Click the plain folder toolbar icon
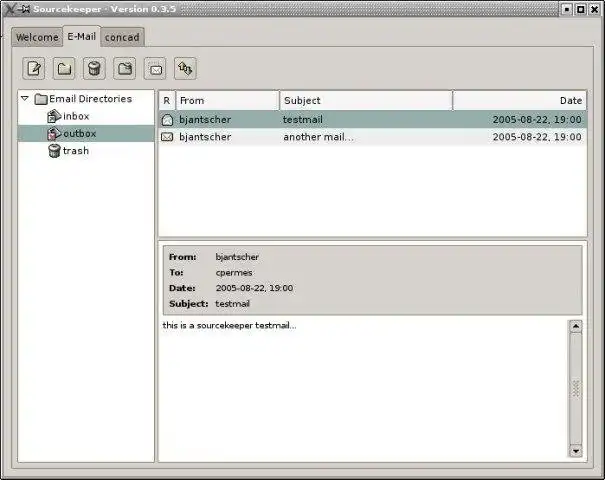 (x=64, y=69)
